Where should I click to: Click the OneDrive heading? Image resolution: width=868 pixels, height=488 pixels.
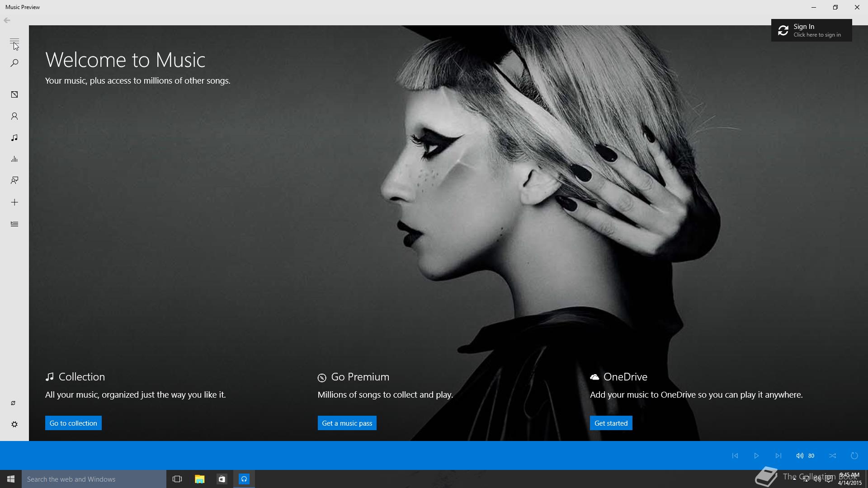pyautogui.click(x=626, y=377)
